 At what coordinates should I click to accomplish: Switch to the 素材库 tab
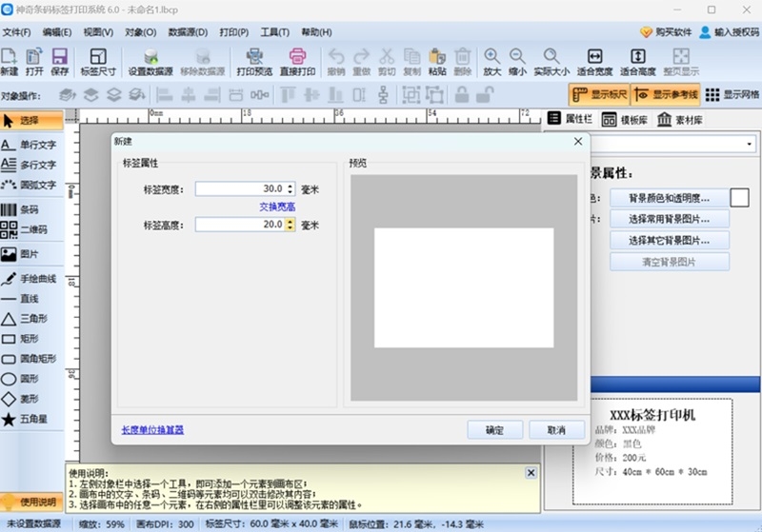point(680,119)
